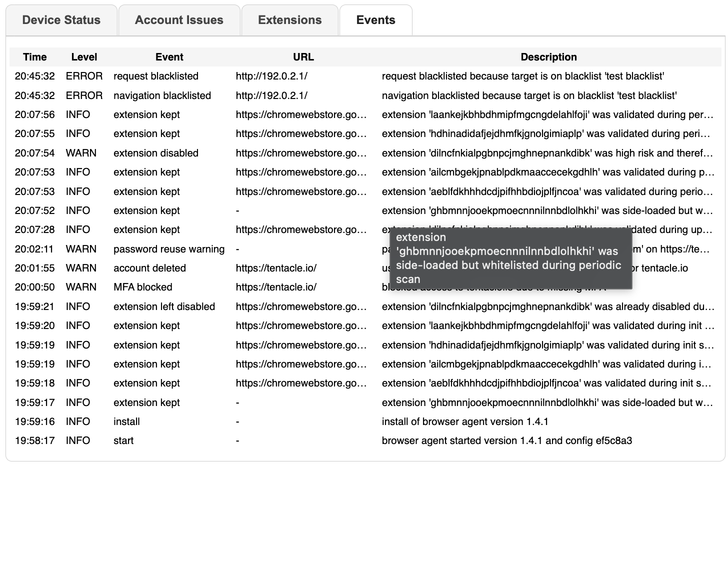Click the Description column header
The width and height of the screenshot is (728, 561).
(549, 57)
